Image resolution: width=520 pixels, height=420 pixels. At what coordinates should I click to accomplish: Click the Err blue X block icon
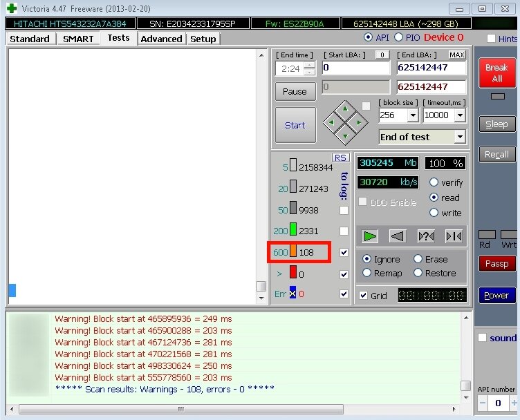click(292, 293)
